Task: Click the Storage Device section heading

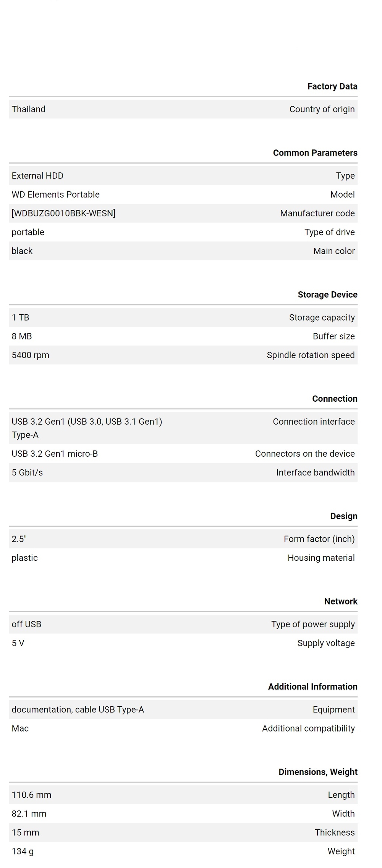Action: tap(328, 295)
